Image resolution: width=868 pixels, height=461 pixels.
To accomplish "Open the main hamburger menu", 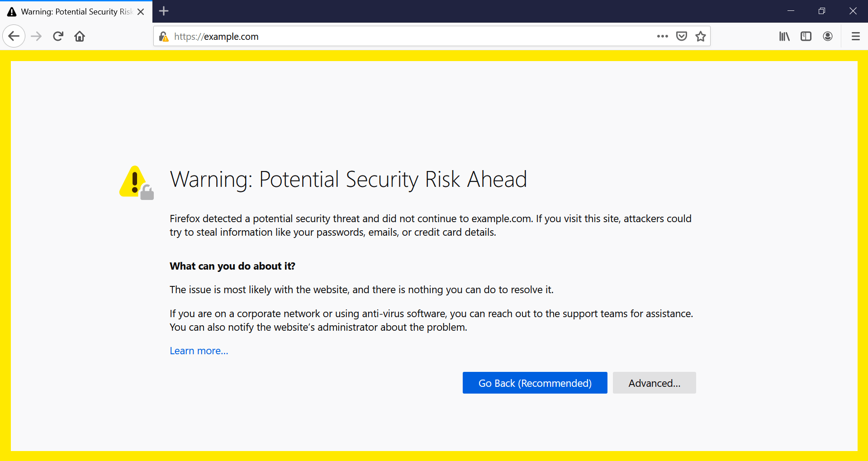I will click(x=855, y=36).
